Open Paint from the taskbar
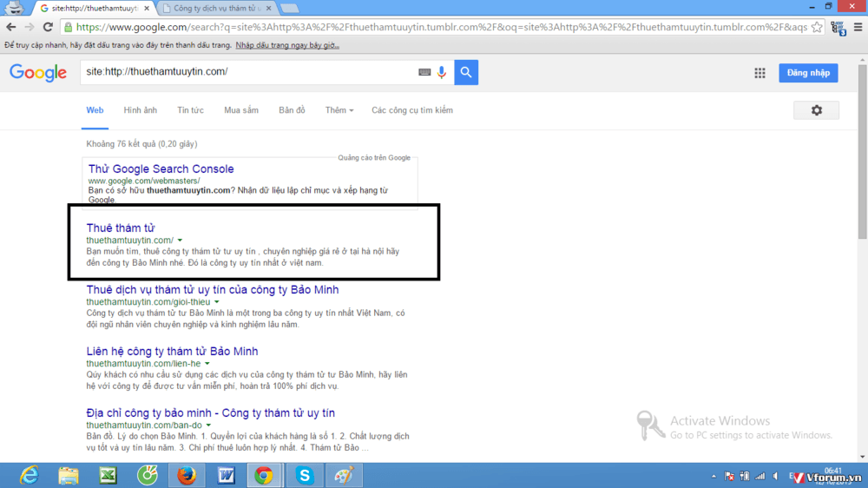The width and height of the screenshot is (868, 488). coord(344,475)
